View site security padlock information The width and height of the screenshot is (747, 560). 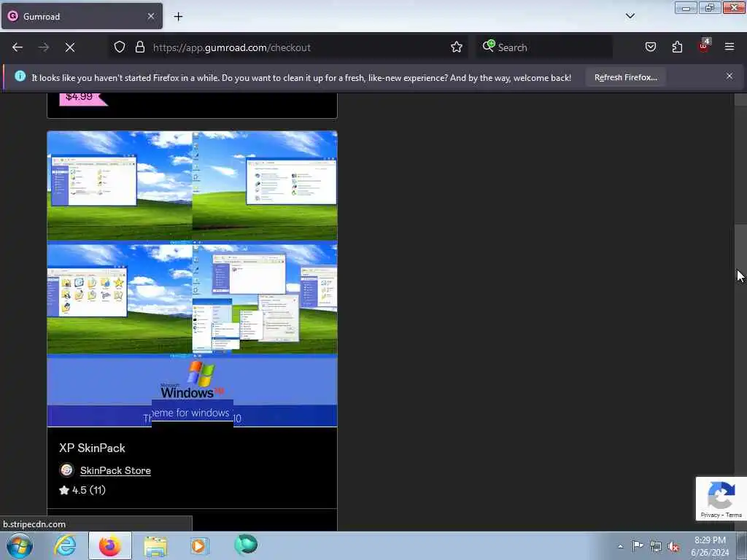pos(139,47)
